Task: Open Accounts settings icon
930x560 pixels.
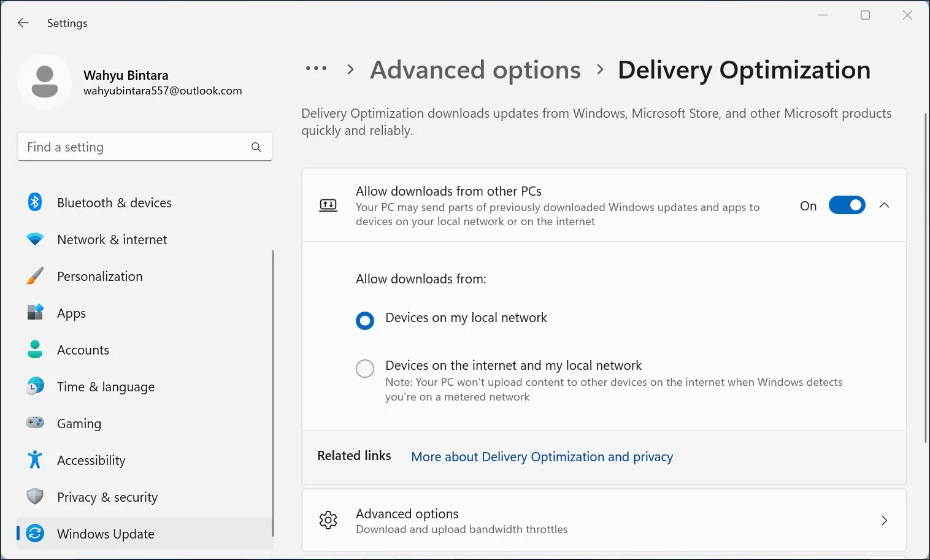Action: (x=35, y=350)
